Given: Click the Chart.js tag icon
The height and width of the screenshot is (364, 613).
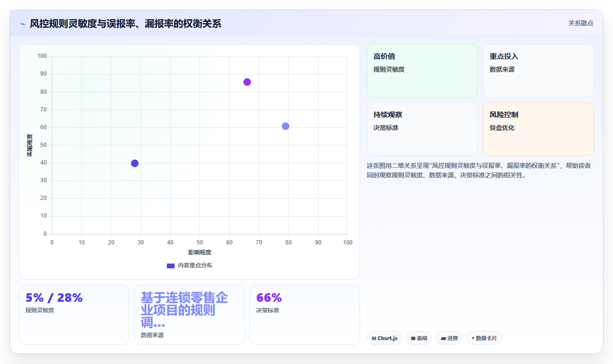Looking at the screenshot, I should click(374, 338).
